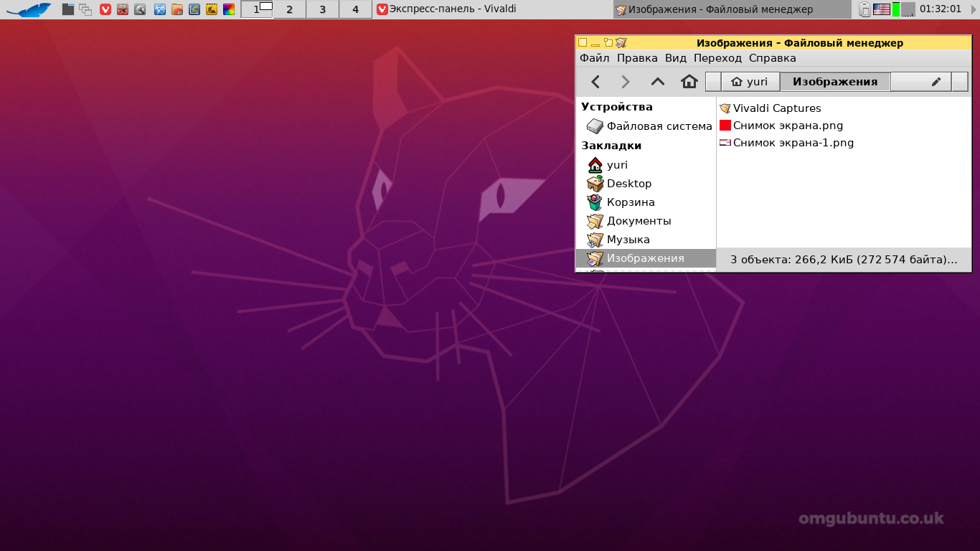The width and height of the screenshot is (980, 551).
Task: Open the yuri bookmark in sidebar
Action: pyautogui.click(x=646, y=165)
